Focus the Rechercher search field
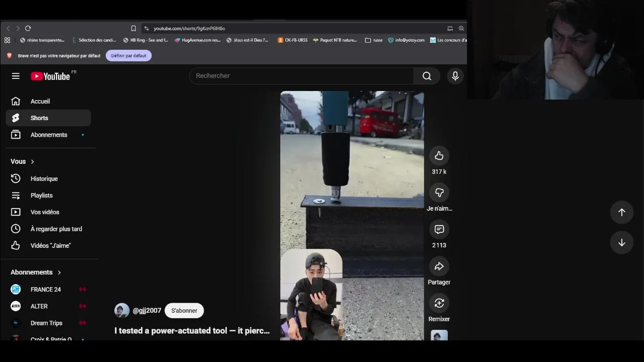The width and height of the screenshot is (644, 362). tap(301, 76)
